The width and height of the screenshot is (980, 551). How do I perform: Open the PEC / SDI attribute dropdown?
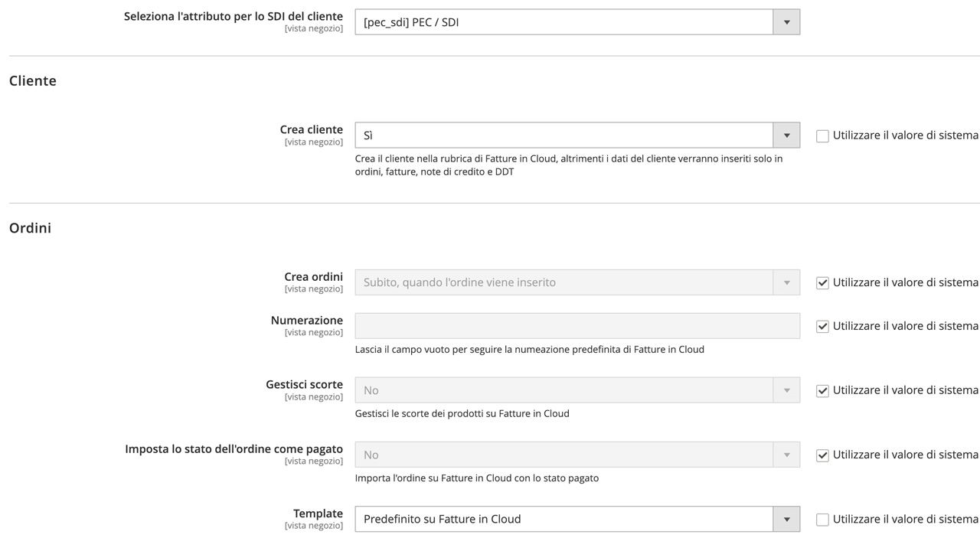577,22
